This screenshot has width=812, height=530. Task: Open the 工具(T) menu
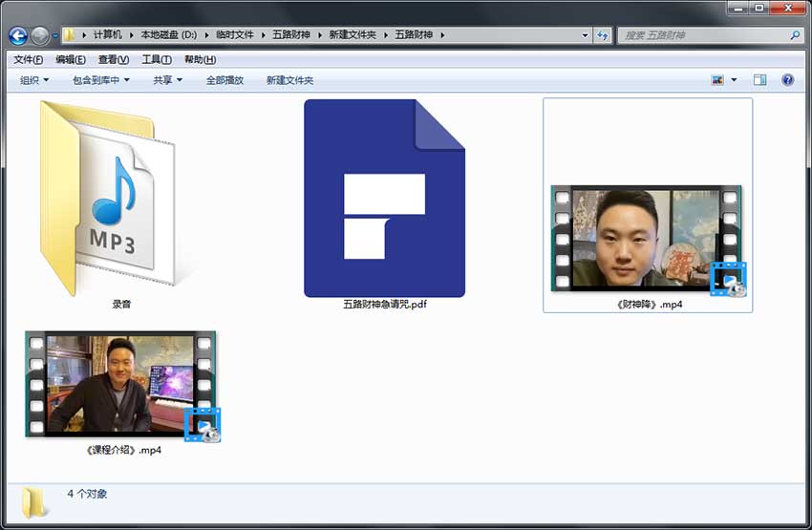pos(157,59)
